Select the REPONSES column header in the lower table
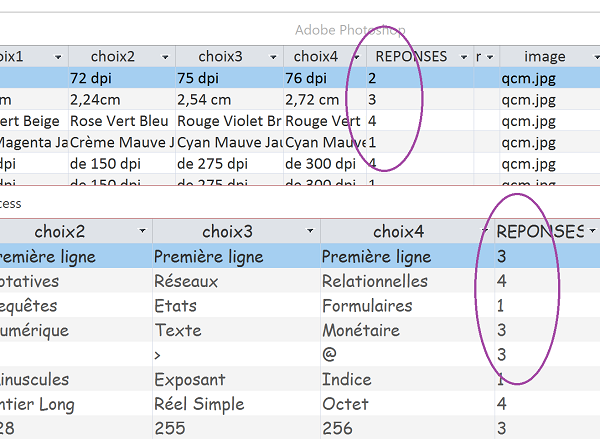Image resolution: width=600 pixels, height=439 pixels. coord(539,232)
